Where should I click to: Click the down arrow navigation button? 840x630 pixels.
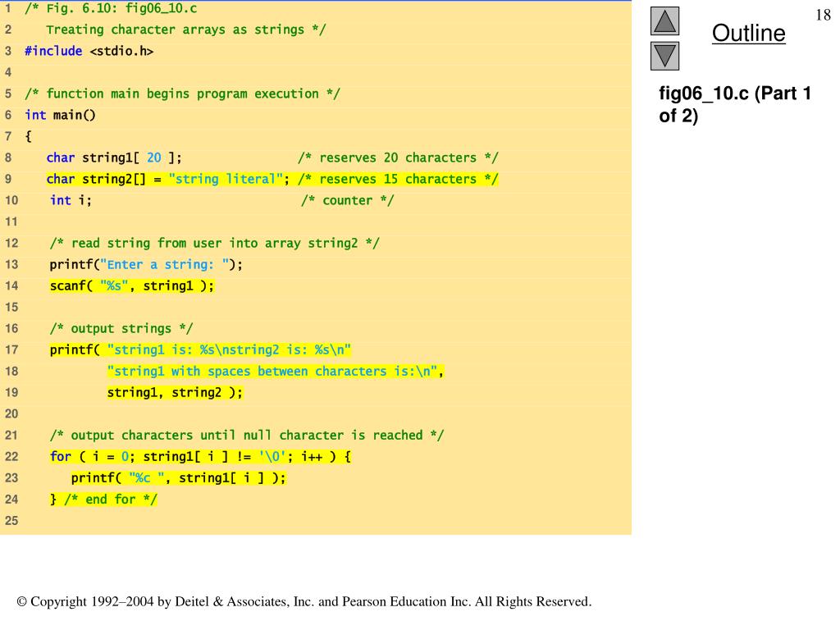click(664, 56)
